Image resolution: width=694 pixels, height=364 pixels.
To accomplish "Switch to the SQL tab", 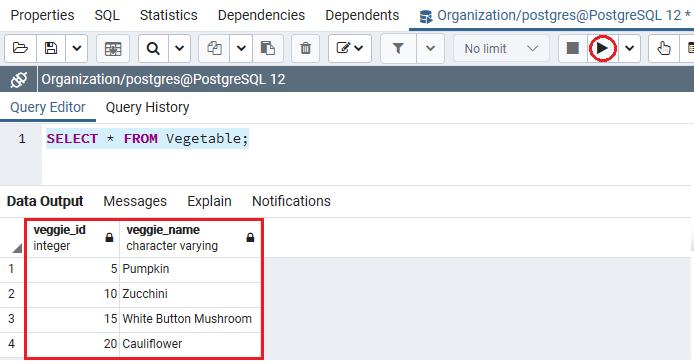I will pos(107,15).
